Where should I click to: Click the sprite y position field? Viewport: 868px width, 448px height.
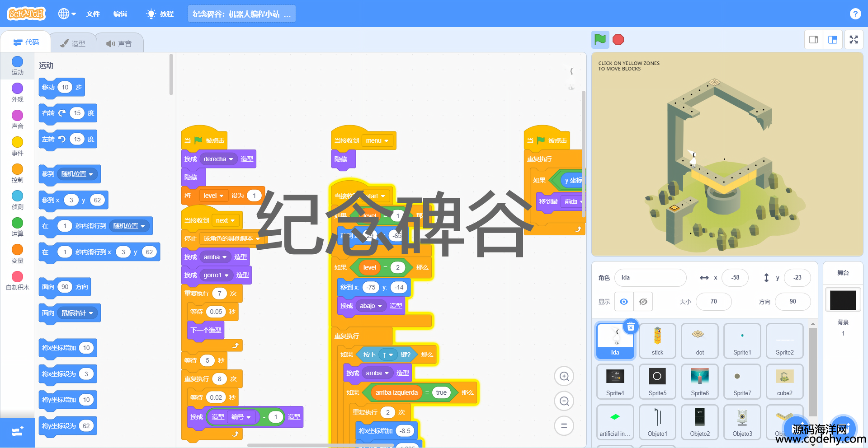pos(797,278)
